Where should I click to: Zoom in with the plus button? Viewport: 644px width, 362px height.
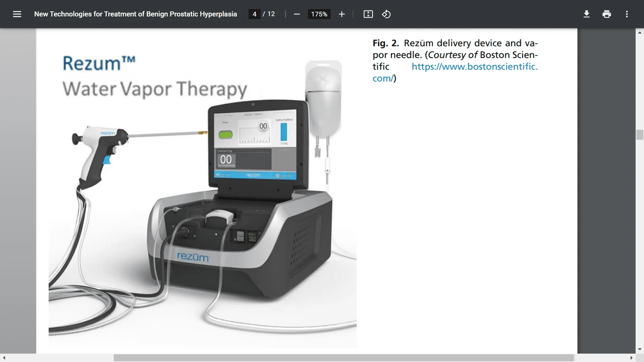pos(341,14)
